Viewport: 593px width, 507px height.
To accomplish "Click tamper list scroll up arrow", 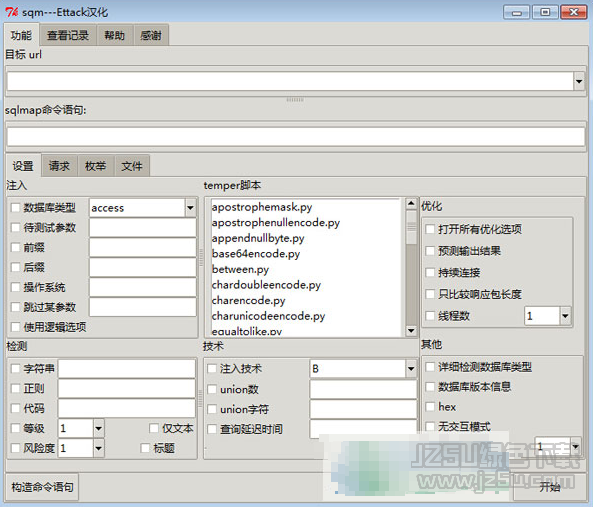I will pyautogui.click(x=411, y=204).
